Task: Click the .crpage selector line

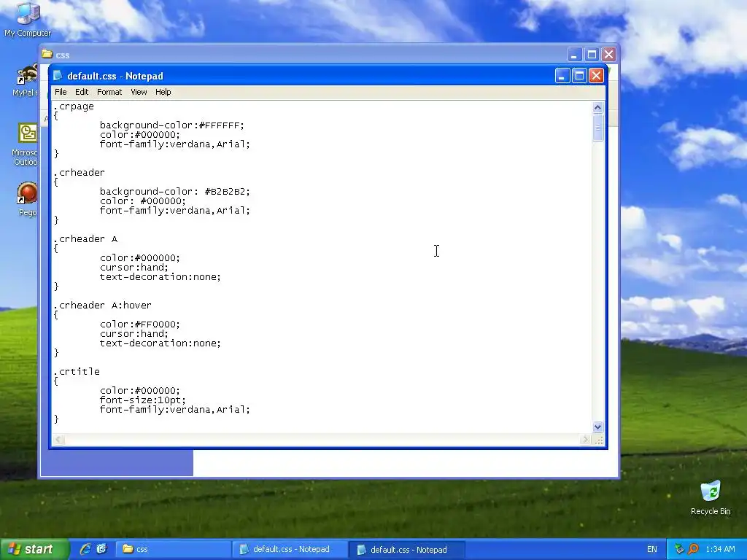Action: 74,106
